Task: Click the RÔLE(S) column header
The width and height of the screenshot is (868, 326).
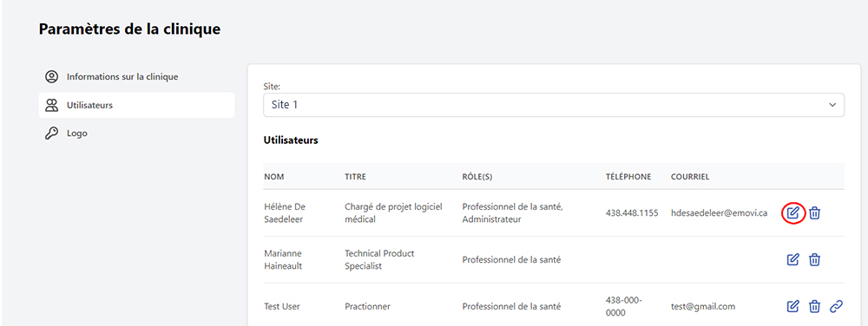Action: (477, 177)
